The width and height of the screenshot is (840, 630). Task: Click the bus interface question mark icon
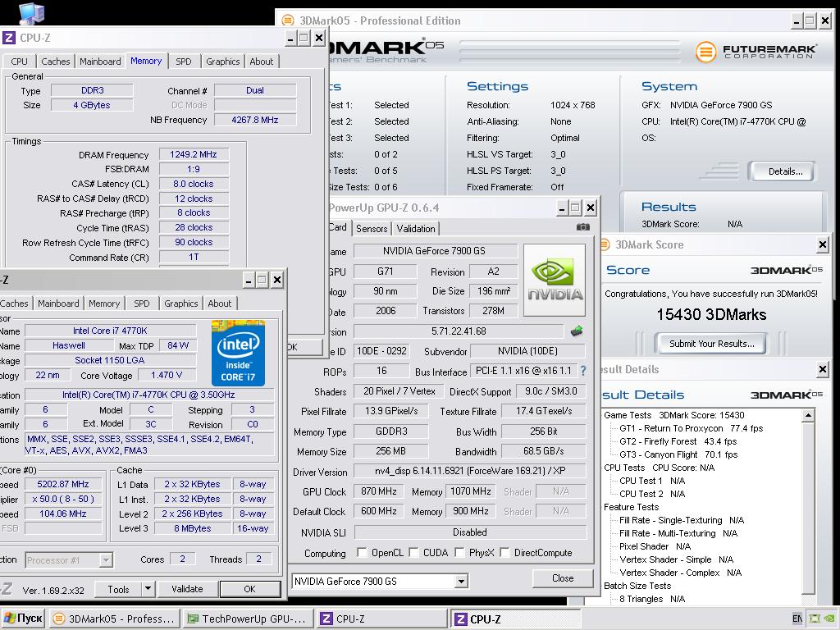[583, 372]
